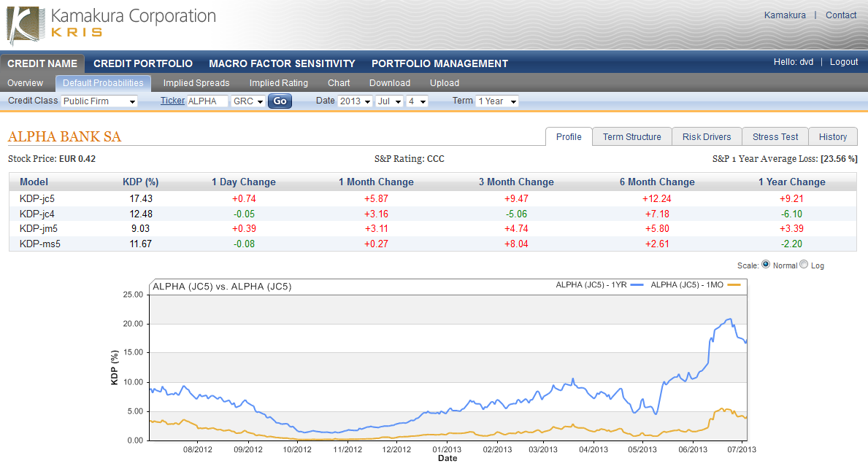868x466 pixels.
Task: Click the ALPHA ticker input field
Action: pos(207,101)
